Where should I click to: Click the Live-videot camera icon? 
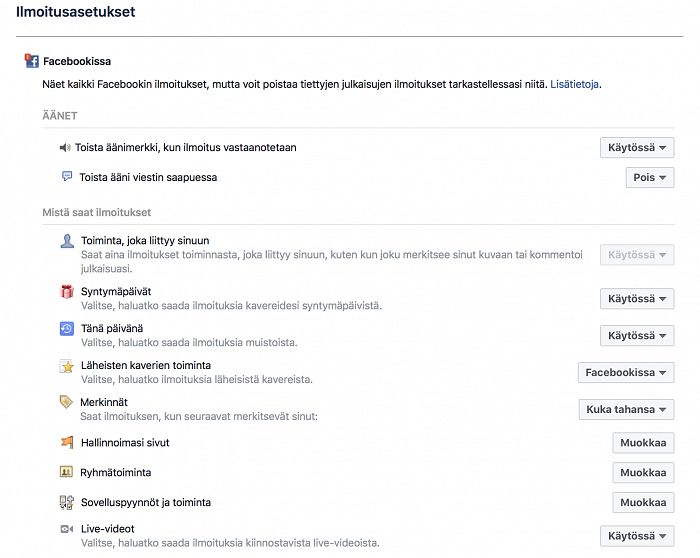[x=67, y=529]
